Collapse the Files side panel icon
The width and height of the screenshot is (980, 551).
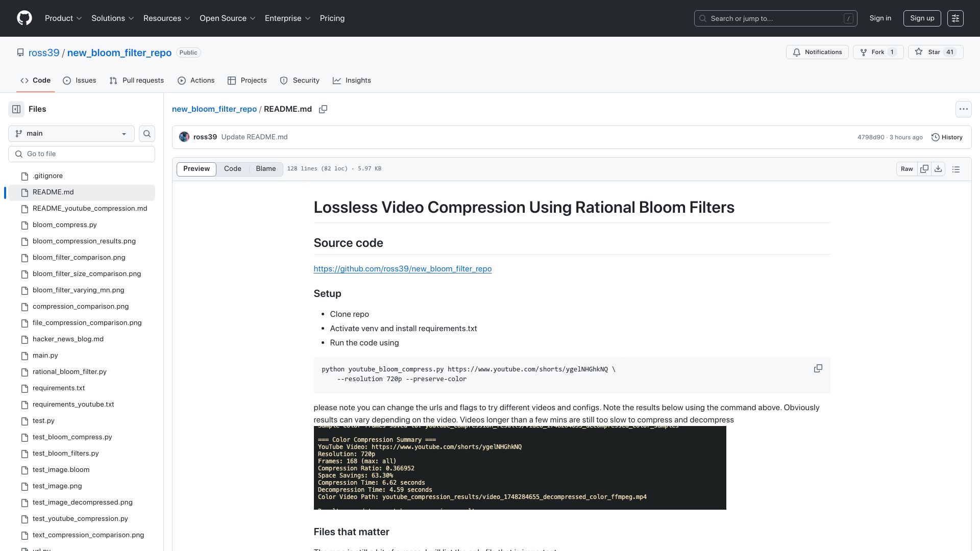click(16, 109)
